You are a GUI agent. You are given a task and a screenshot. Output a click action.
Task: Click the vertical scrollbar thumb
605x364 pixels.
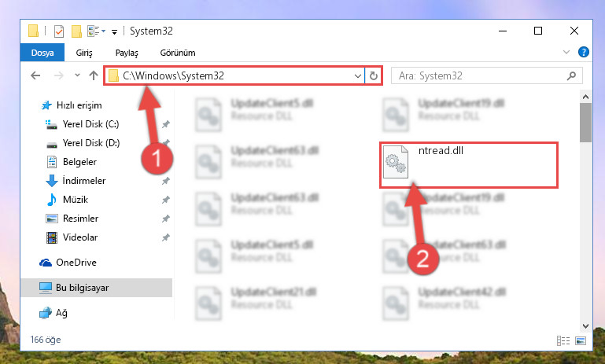click(585, 123)
